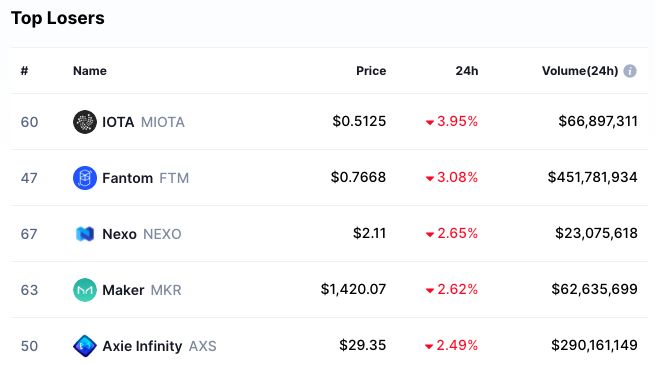Sort table by Name column header
Image resolution: width=655 pixels, height=365 pixels.
pyautogui.click(x=90, y=71)
